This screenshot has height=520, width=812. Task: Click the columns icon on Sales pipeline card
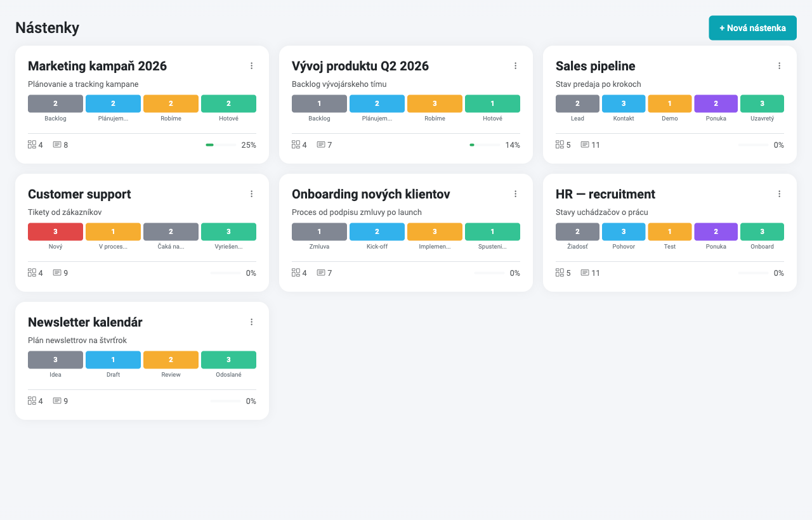(560, 145)
